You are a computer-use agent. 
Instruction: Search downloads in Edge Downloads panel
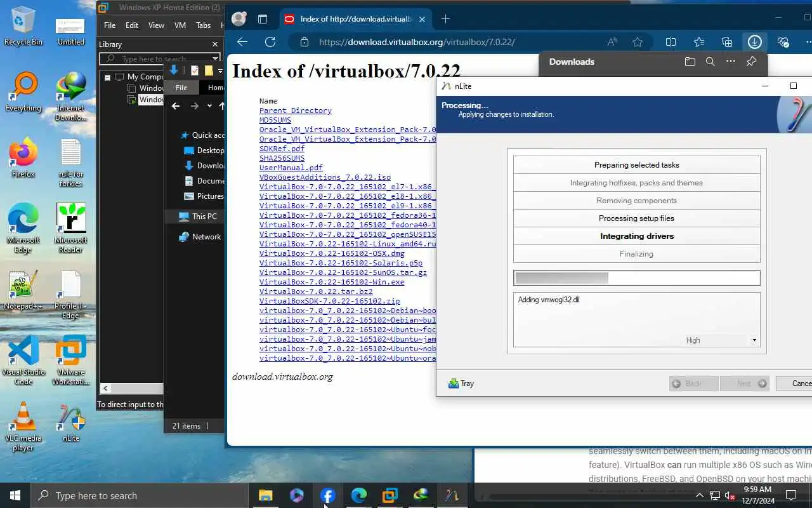[x=710, y=62]
